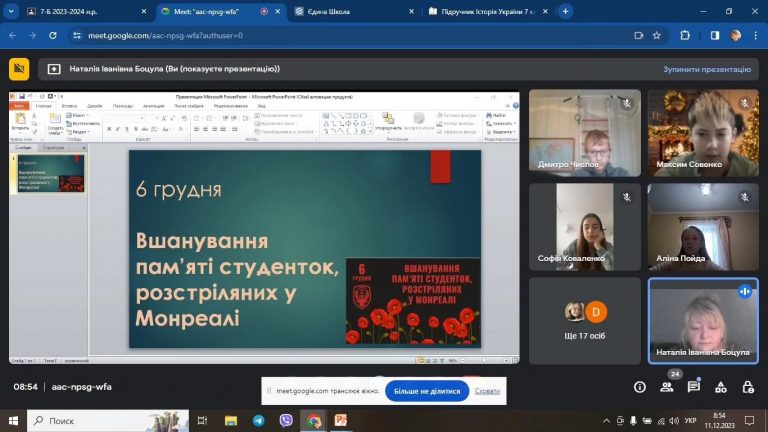Show the participants list (24 people)

(667, 387)
